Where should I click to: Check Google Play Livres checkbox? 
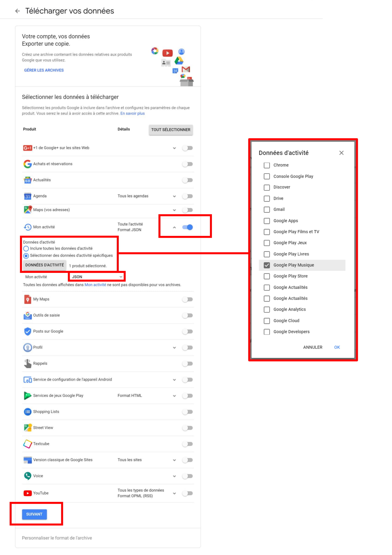click(x=267, y=254)
